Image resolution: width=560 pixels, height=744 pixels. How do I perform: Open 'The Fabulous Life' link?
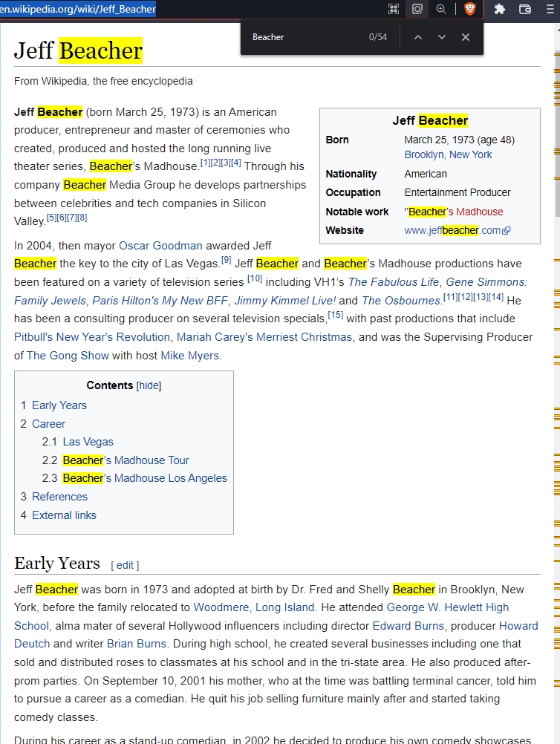(394, 282)
